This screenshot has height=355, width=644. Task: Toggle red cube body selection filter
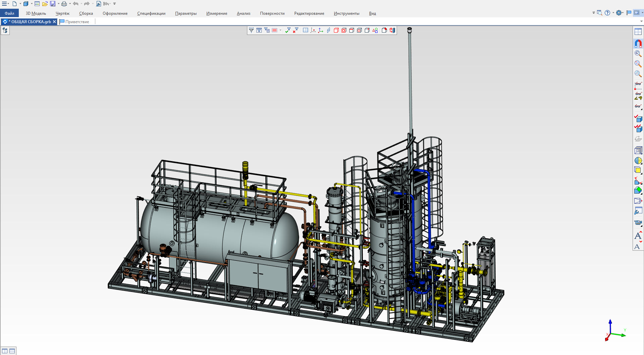[x=336, y=30]
